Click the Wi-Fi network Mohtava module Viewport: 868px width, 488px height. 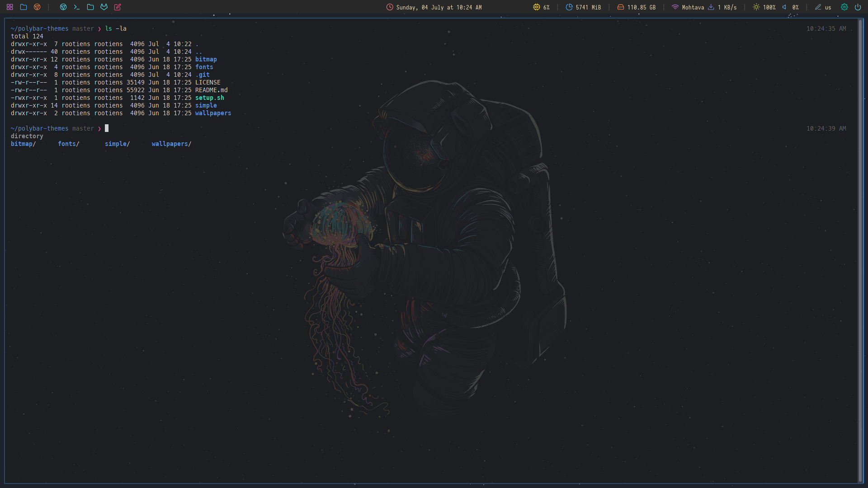pyautogui.click(x=688, y=7)
